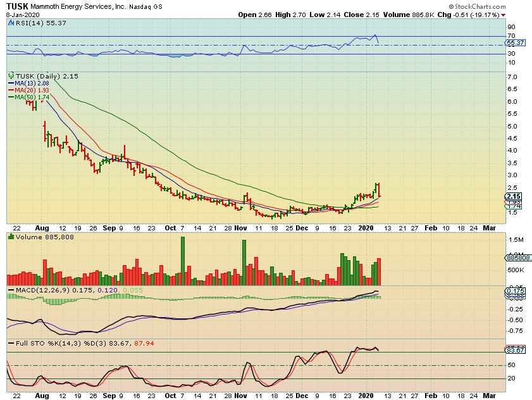Click the 1.74 MA value tag on the price axis
This screenshot has width=532, height=400.
pos(514,206)
